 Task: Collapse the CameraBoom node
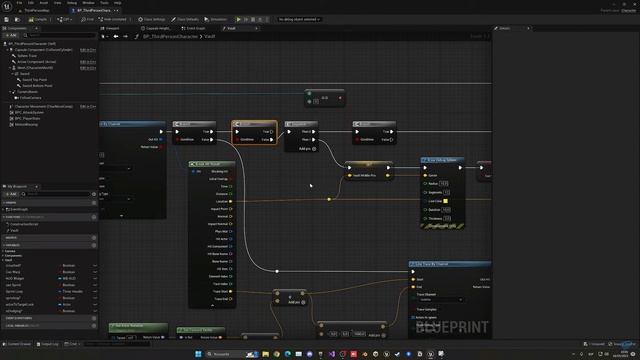pos(10,92)
